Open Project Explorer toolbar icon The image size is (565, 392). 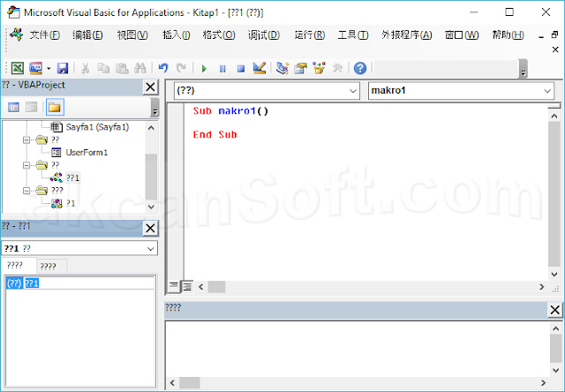282,68
